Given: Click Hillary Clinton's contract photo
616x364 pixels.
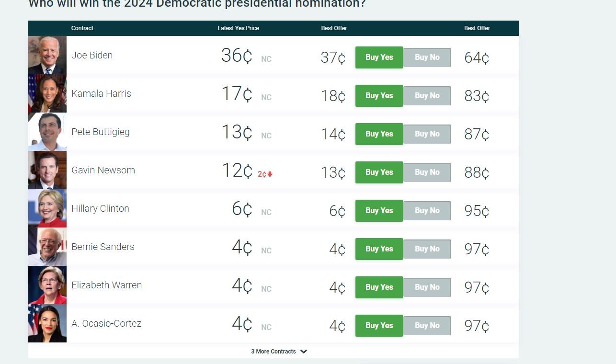Looking at the screenshot, I should pyautogui.click(x=47, y=208).
